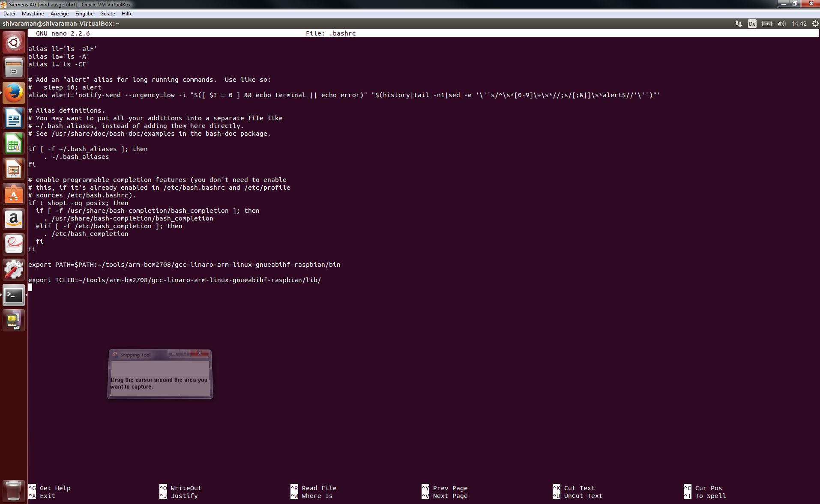
Task: Click the ^K Cut Text shortcut
Action: 574,488
